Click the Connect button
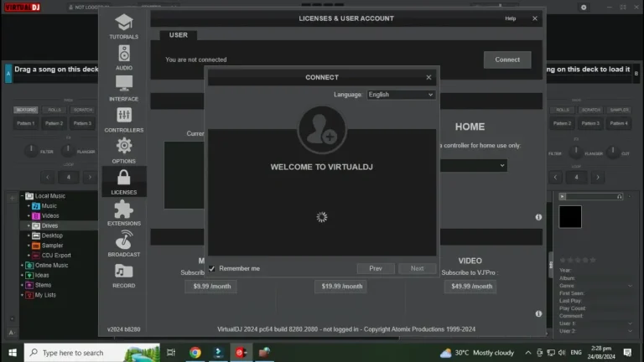This screenshot has height=362, width=644. 507,59
